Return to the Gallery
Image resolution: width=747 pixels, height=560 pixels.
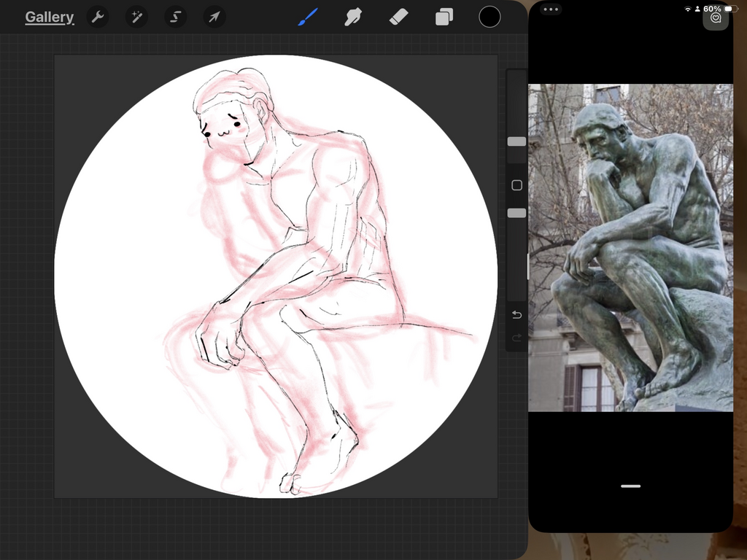tap(49, 17)
